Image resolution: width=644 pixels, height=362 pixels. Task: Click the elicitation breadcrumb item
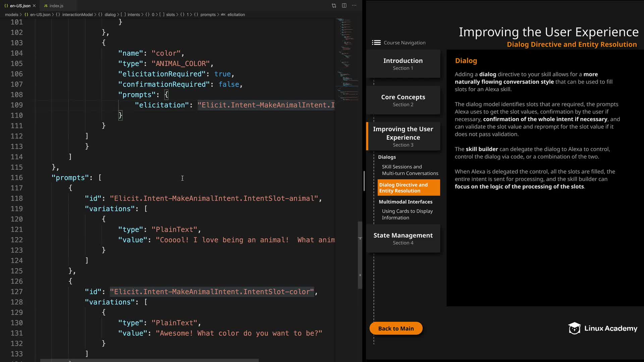point(236,15)
